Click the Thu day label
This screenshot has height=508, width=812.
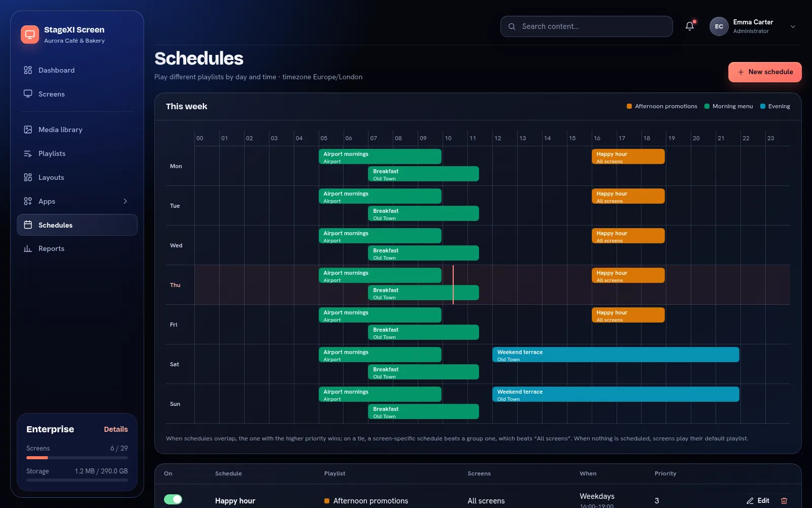(x=175, y=285)
